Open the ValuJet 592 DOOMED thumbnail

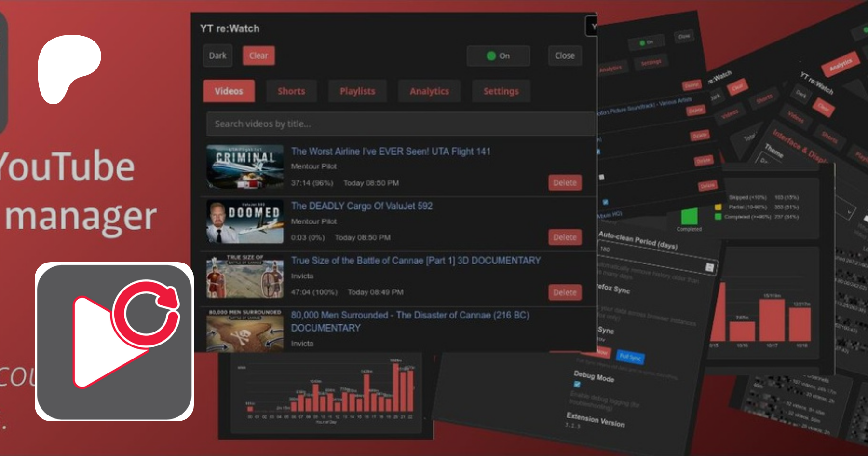(244, 221)
